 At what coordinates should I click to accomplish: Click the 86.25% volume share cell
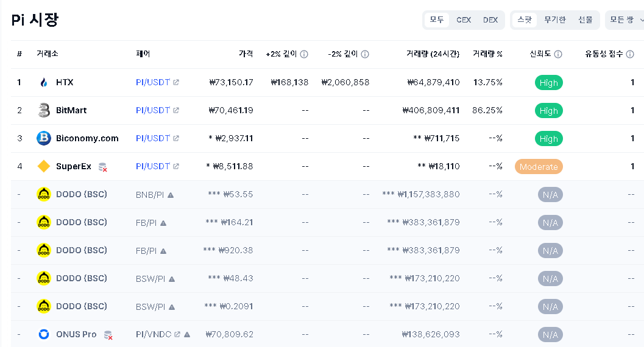[x=487, y=110]
